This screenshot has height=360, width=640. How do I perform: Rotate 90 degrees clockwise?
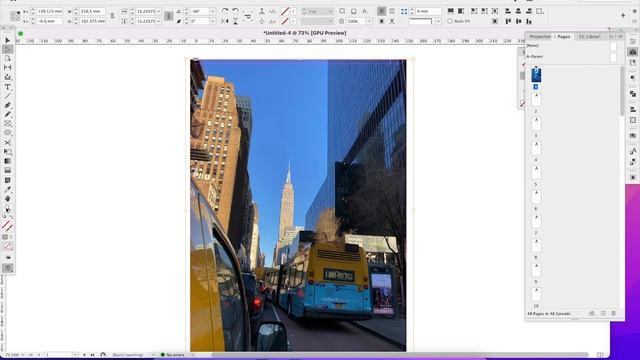[225, 11]
